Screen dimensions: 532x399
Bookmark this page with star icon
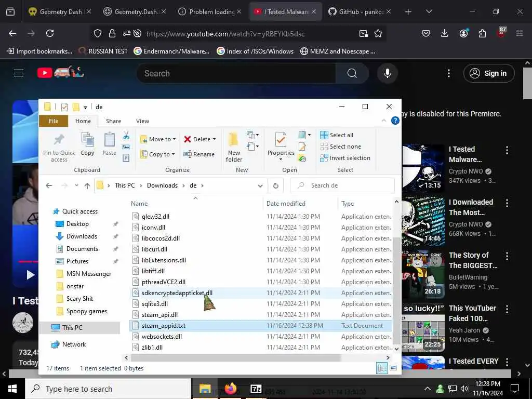[378, 33]
